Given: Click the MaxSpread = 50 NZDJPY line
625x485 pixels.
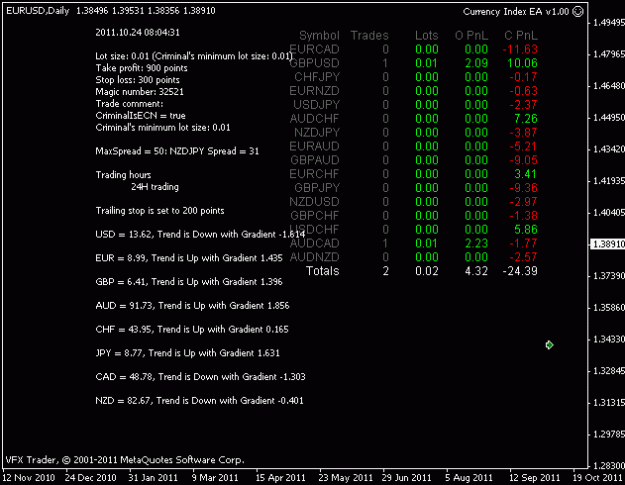Looking at the screenshot, I should [x=177, y=151].
